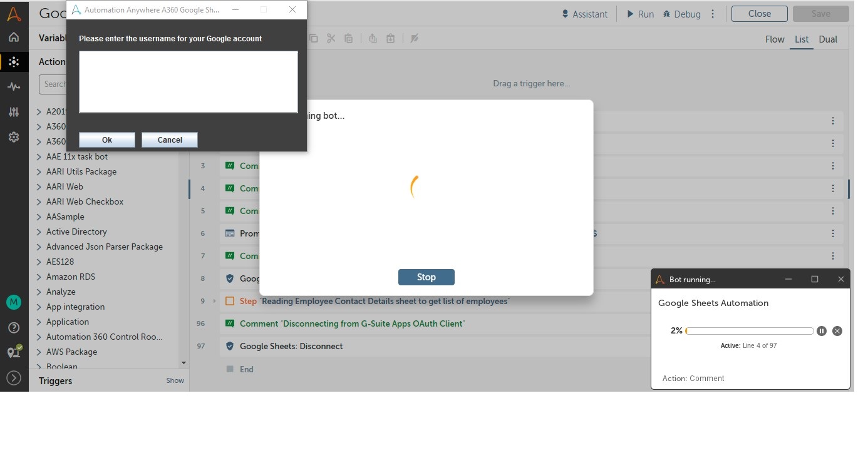Open the three-dot menu for line 7
868x453 pixels.
pyautogui.click(x=833, y=256)
